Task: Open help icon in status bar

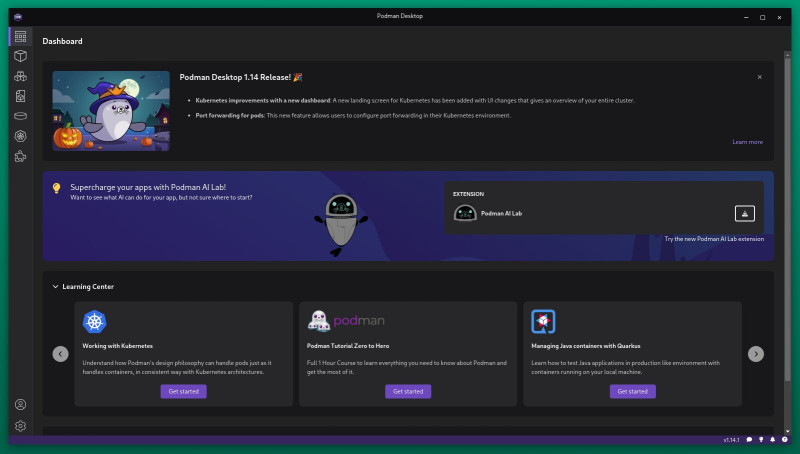Action: click(784, 439)
